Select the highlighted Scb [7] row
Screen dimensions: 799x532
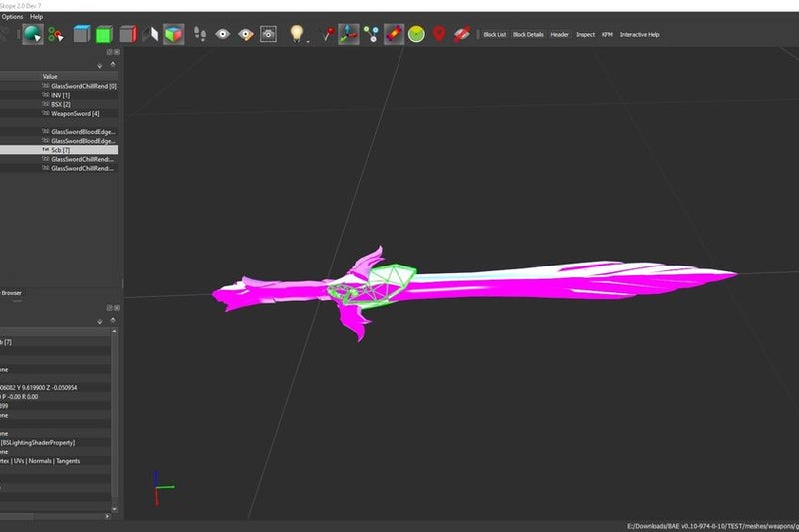pos(59,150)
